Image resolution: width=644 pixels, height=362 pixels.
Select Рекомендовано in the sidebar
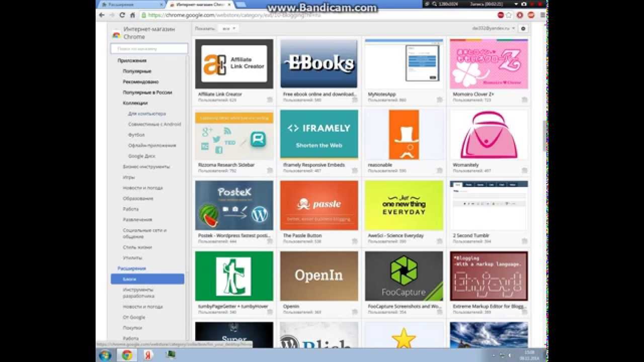141,81
